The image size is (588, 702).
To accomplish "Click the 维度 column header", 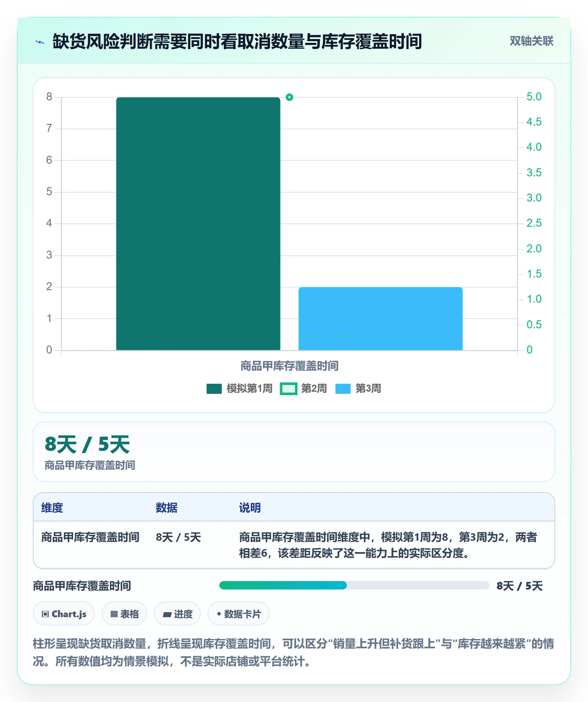I will [x=52, y=508].
